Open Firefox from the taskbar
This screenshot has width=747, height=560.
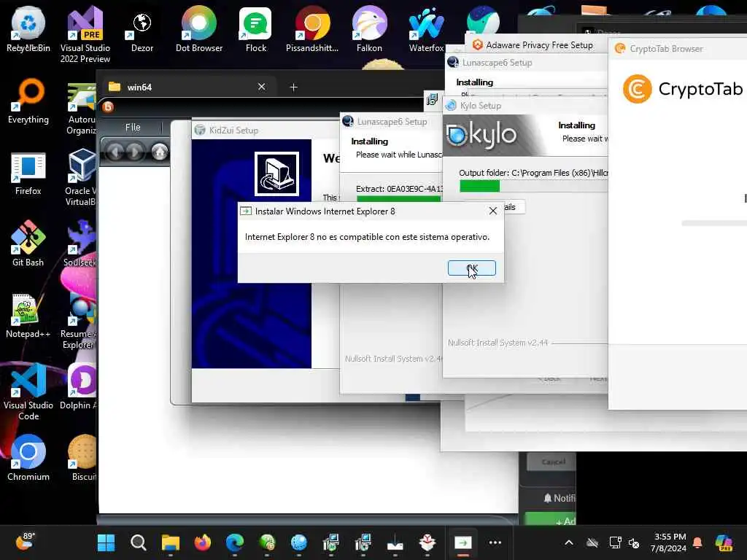click(x=203, y=542)
